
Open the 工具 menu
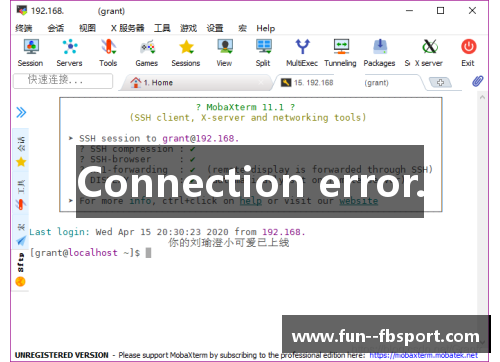162,28
